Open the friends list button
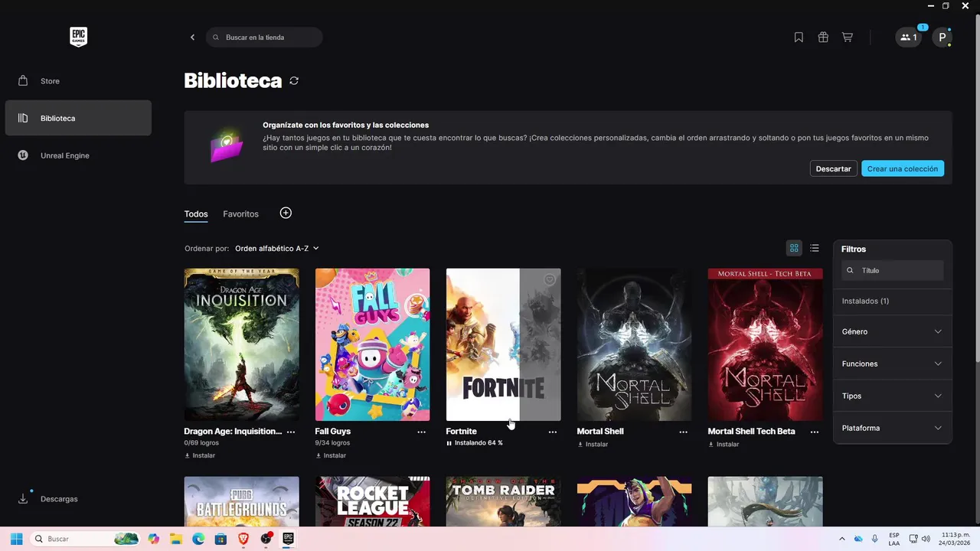The height and width of the screenshot is (551, 980). pyautogui.click(x=908, y=37)
